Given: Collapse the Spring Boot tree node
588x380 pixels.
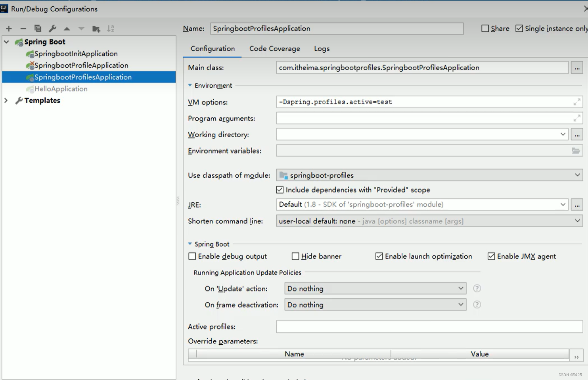Looking at the screenshot, I should (6, 42).
